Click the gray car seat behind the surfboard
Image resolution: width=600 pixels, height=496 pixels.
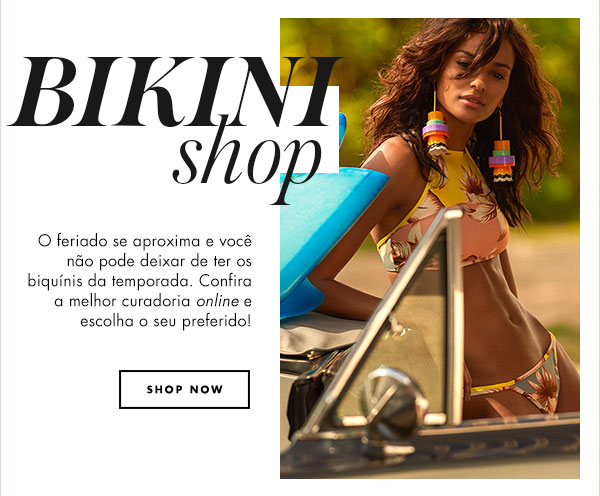[320, 335]
